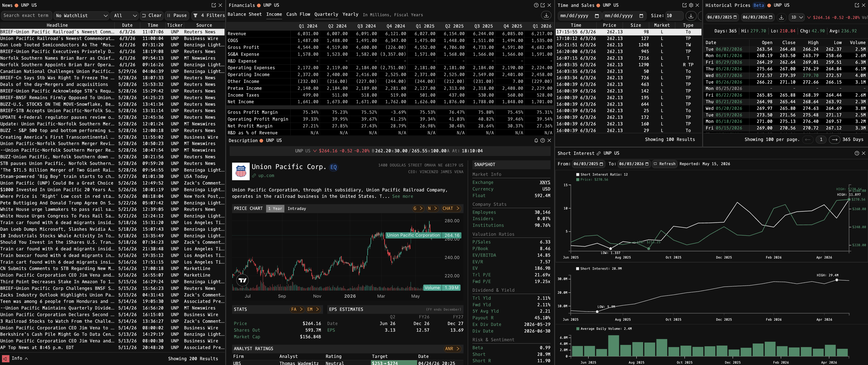Viewport: 868px width, 365px height.
Task: Open the 4 Filters funnel in News
Action: click(208, 16)
